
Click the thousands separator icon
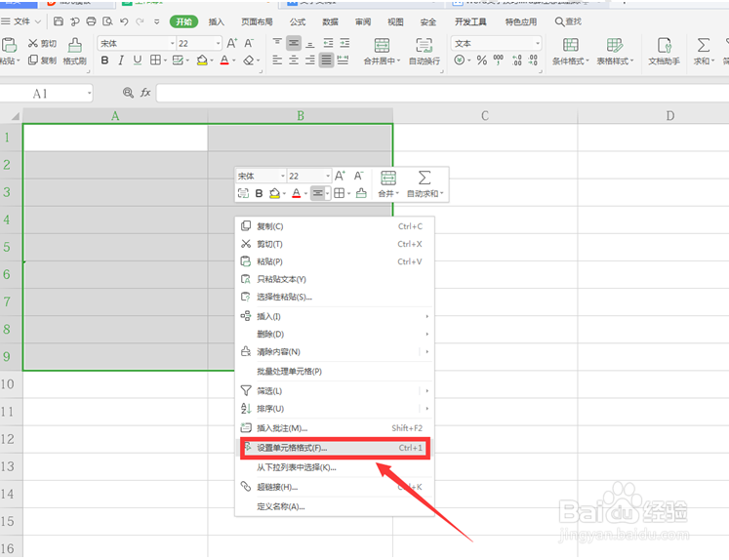499,60
